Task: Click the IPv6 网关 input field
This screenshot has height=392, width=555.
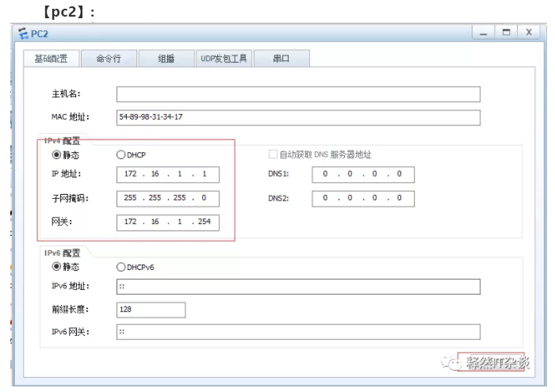Action: point(298,332)
